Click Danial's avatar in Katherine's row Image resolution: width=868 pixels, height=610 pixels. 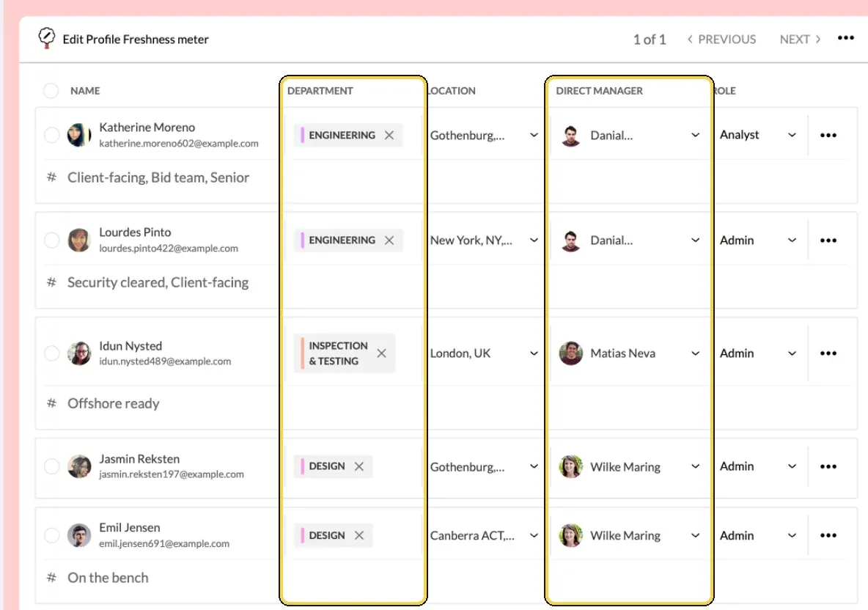(571, 135)
